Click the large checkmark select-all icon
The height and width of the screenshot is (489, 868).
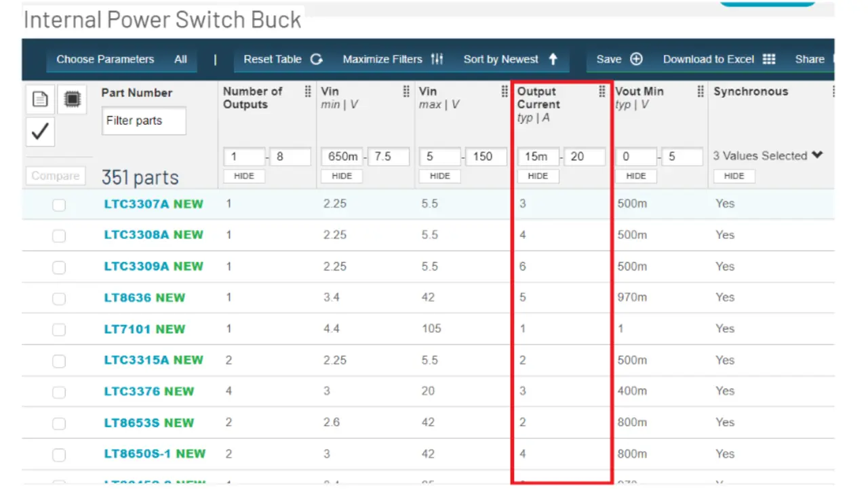(40, 132)
